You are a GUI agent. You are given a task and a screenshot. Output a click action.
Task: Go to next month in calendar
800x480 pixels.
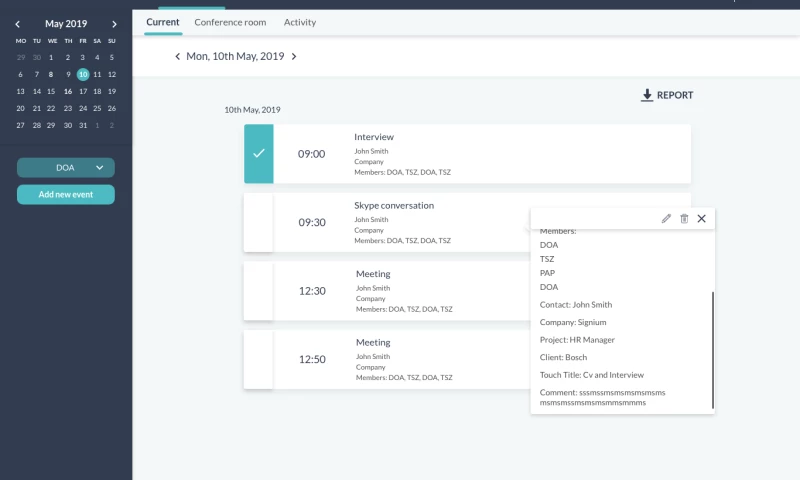pos(115,24)
